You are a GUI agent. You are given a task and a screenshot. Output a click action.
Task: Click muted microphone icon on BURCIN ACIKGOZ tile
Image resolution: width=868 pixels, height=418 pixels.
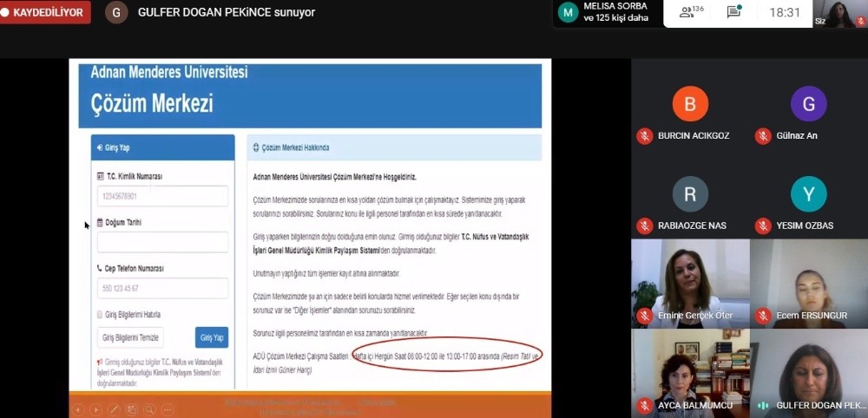point(644,136)
